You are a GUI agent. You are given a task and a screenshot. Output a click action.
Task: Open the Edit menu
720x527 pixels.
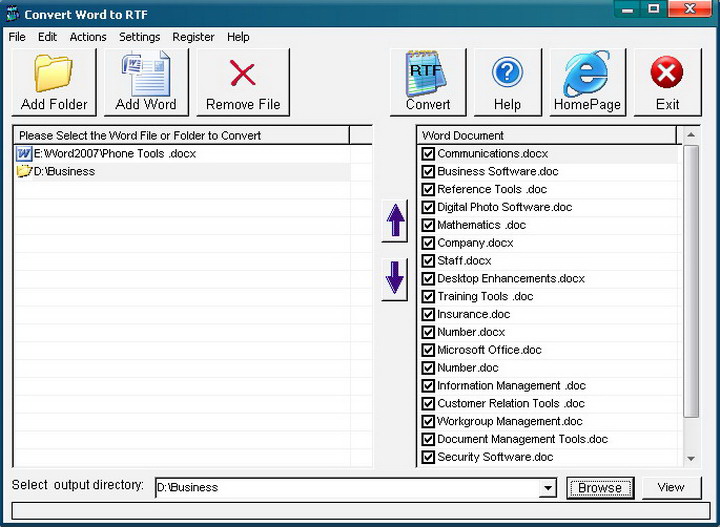(47, 37)
